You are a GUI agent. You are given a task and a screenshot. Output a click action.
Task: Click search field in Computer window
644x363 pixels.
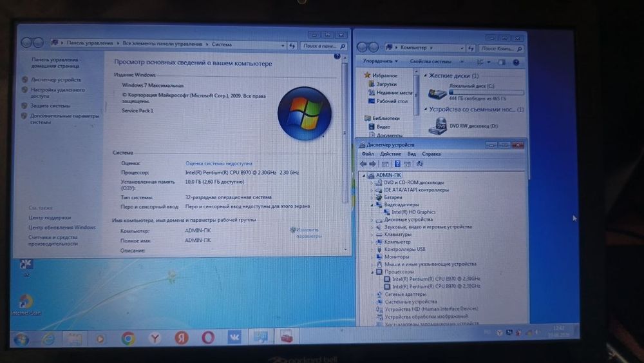click(x=501, y=48)
